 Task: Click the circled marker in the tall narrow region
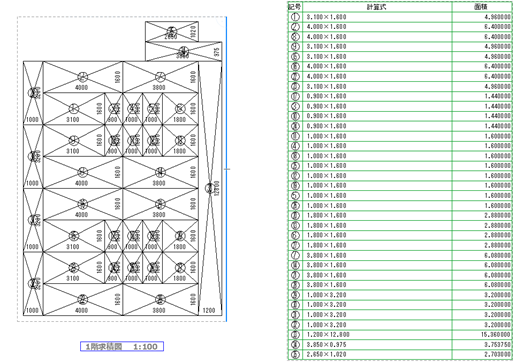pos(209,188)
